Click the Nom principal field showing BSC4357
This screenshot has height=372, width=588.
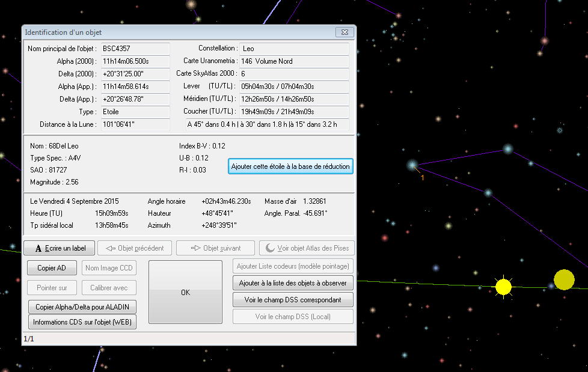pos(135,48)
